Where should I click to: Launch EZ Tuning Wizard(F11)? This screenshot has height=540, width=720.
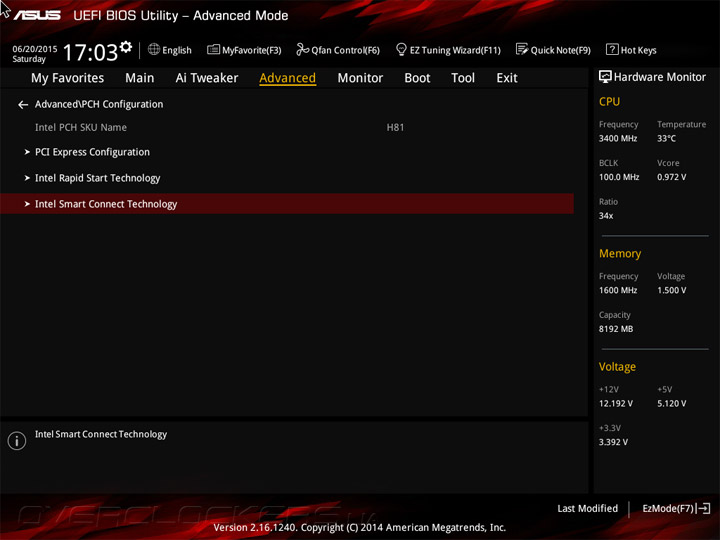[x=448, y=50]
